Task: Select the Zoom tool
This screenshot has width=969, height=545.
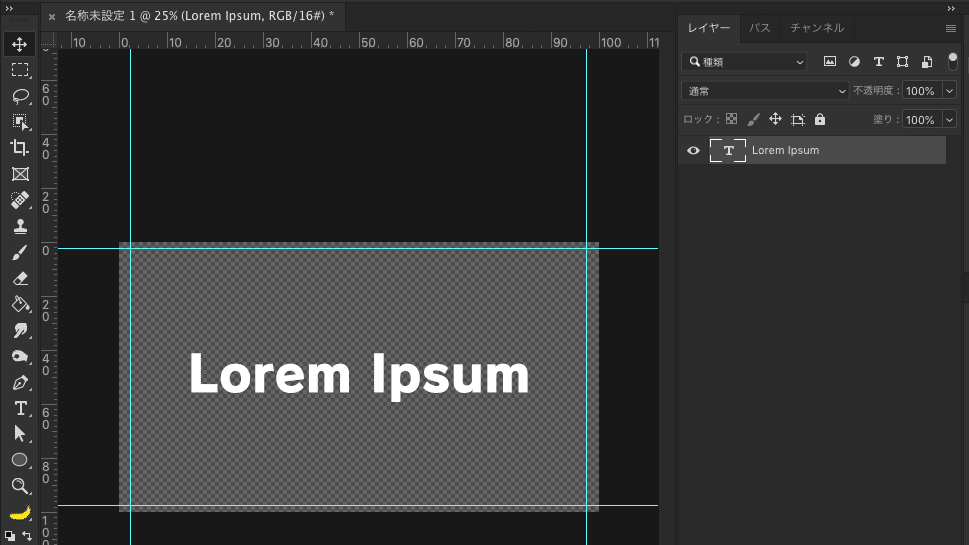Action: pyautogui.click(x=20, y=486)
